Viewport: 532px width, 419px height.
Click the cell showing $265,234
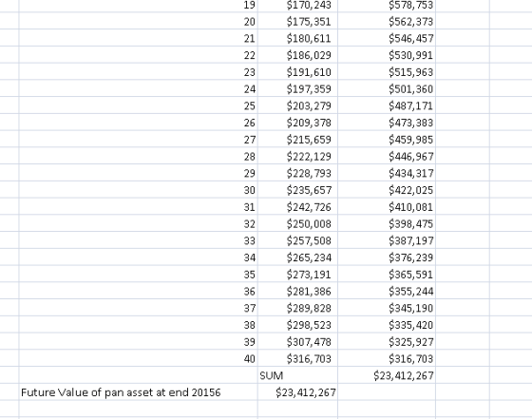[x=298, y=257]
